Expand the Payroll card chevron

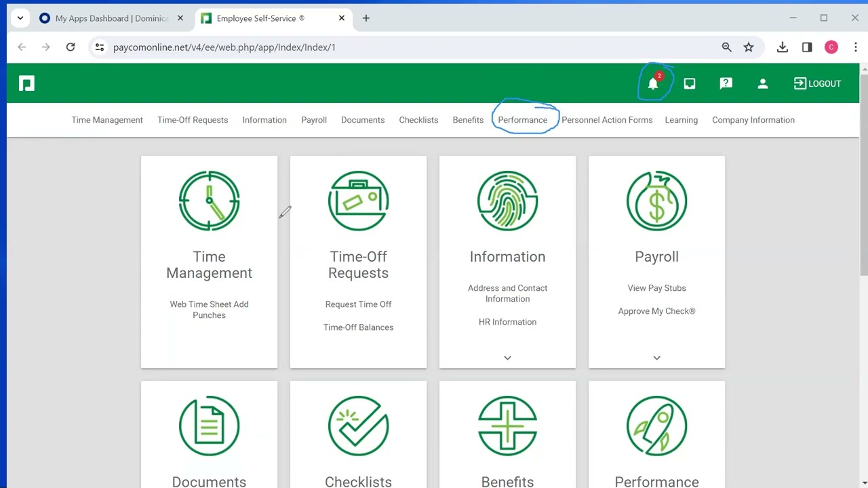coord(656,357)
